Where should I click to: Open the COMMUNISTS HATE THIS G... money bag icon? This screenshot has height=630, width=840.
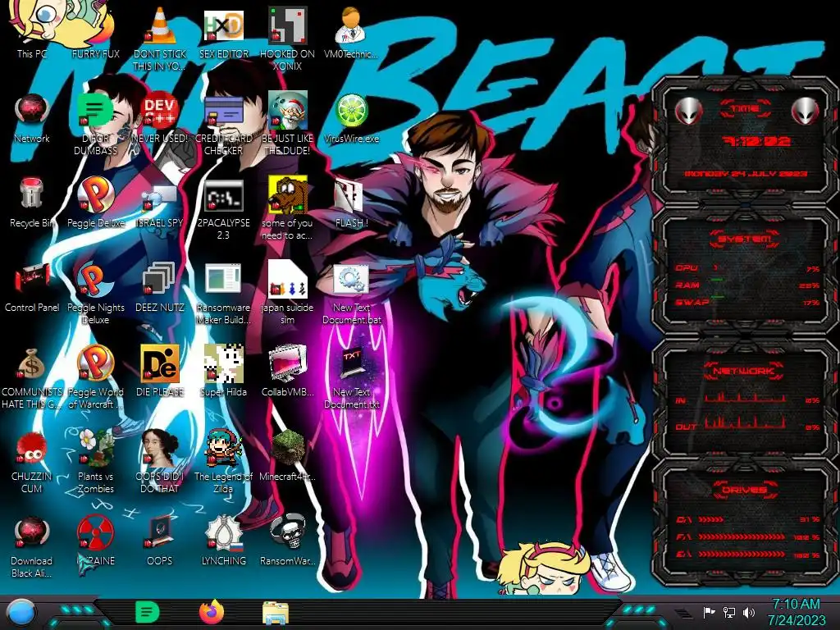pyautogui.click(x=32, y=377)
